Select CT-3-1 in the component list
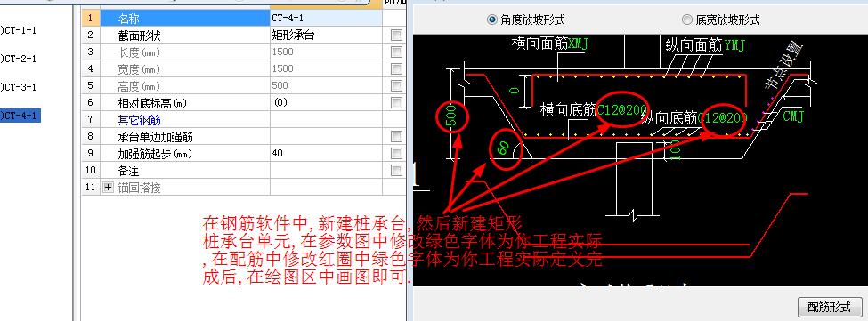 [19, 87]
